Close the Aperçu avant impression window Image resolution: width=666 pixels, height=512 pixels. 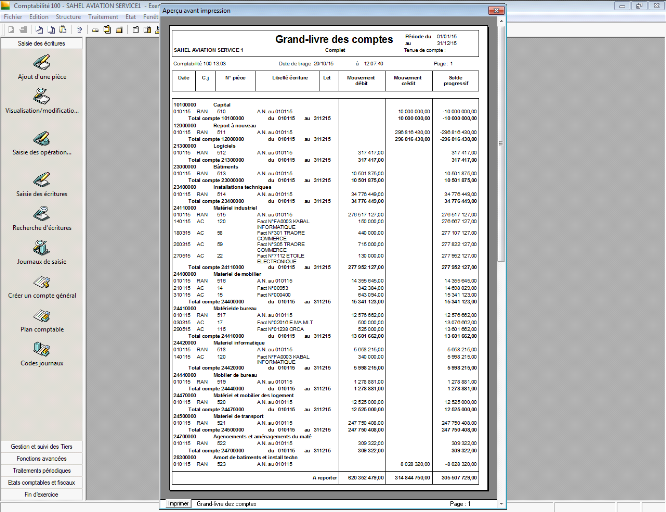coord(495,10)
